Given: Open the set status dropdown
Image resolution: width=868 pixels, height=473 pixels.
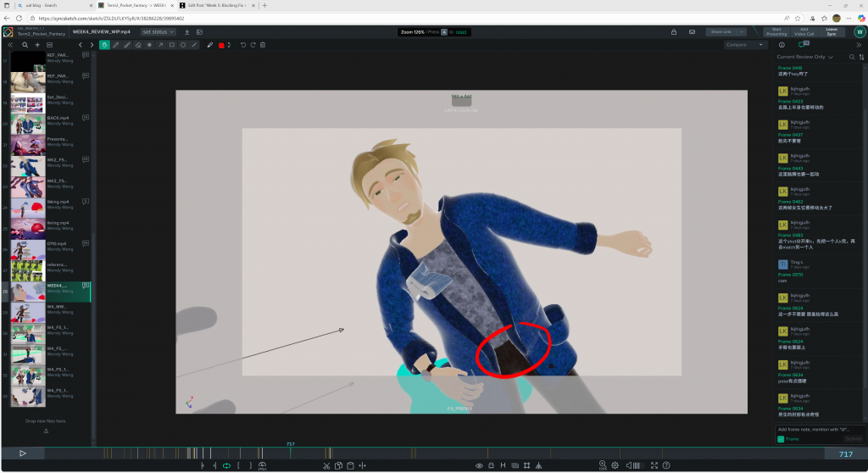Looking at the screenshot, I should (x=158, y=32).
